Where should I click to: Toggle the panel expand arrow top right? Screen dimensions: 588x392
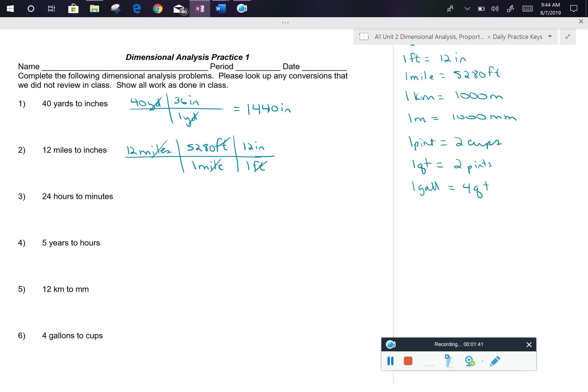[x=568, y=37]
